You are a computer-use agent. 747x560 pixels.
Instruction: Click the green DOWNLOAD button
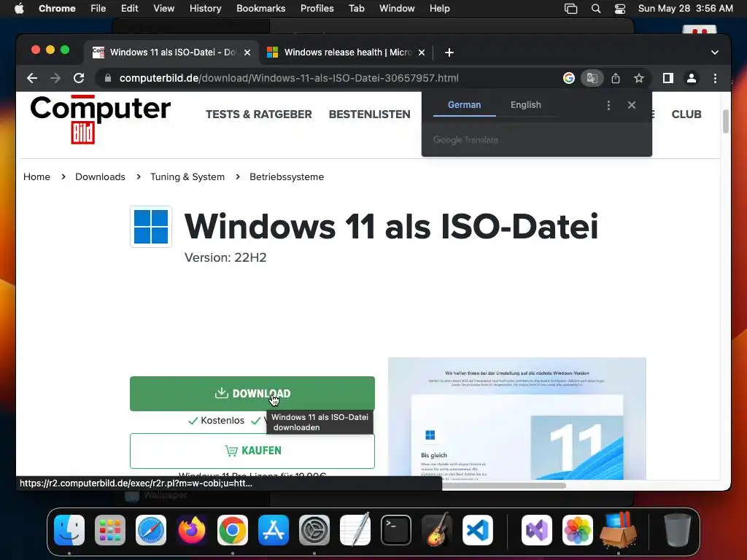pos(252,394)
